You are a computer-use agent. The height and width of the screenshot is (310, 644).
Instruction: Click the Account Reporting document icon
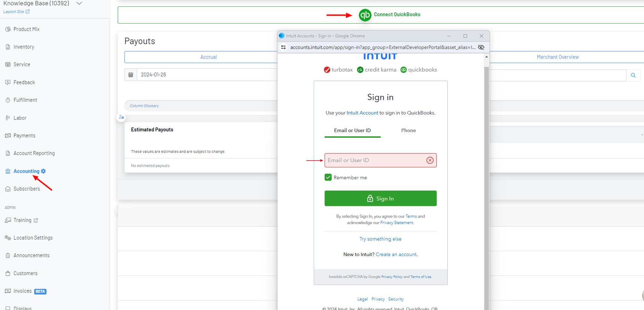[8, 153]
